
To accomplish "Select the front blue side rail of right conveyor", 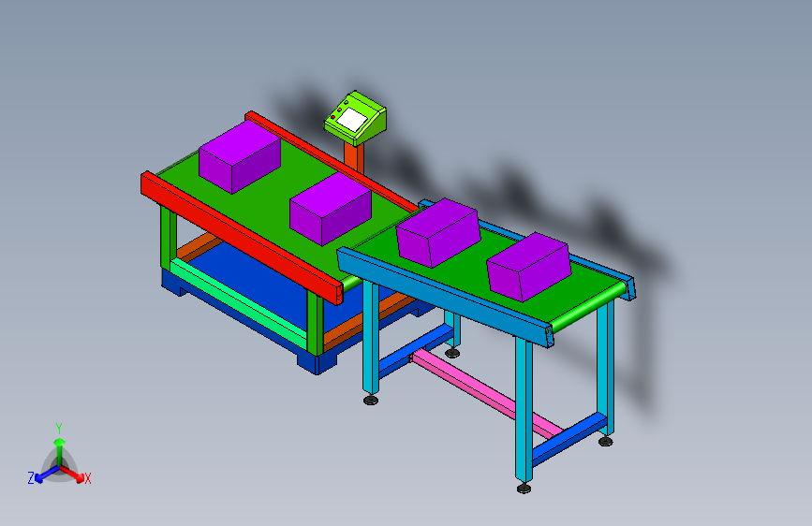I will (x=446, y=296).
